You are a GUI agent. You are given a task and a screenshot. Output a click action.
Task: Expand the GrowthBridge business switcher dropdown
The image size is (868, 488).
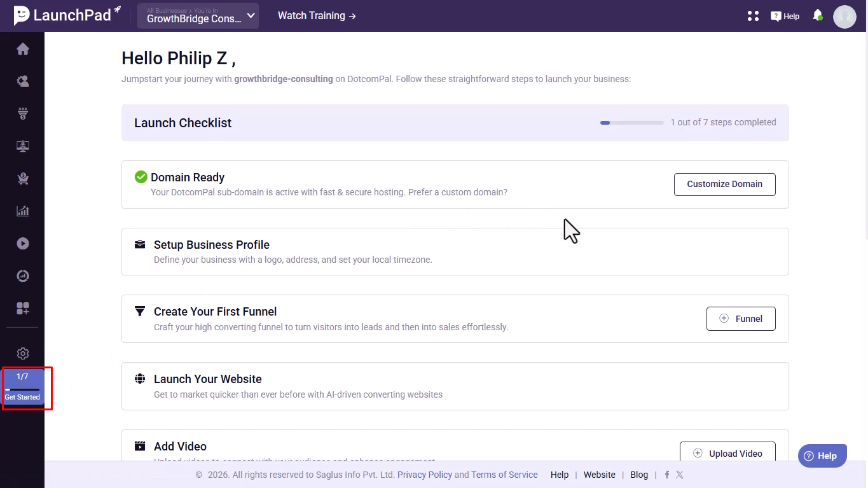coord(198,16)
